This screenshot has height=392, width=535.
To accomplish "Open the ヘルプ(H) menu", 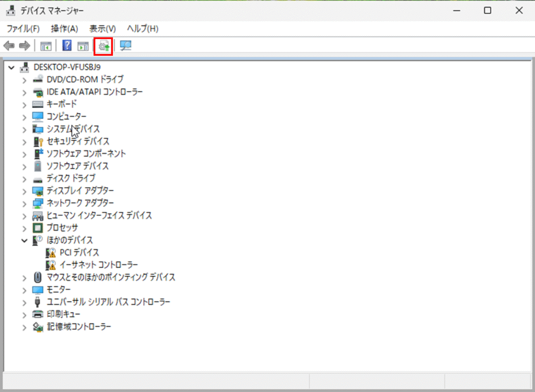I will [143, 29].
